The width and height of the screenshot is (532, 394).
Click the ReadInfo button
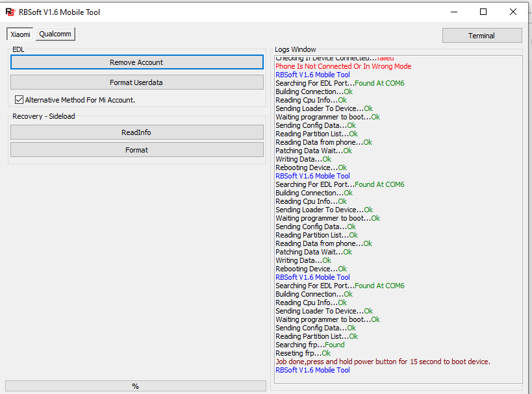136,132
